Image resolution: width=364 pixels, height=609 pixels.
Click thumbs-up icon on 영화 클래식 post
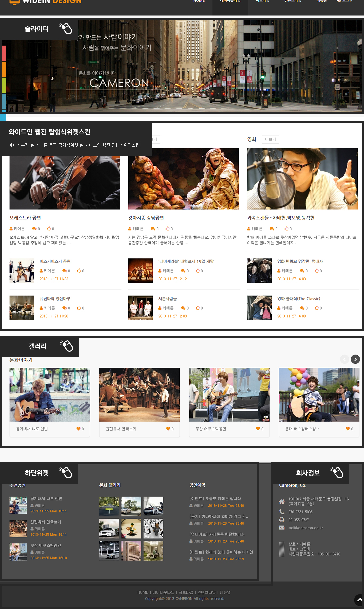[x=317, y=308]
